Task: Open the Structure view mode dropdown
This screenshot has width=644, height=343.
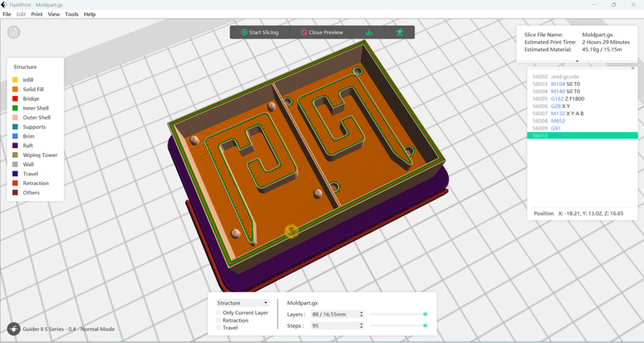Action: tap(242, 303)
